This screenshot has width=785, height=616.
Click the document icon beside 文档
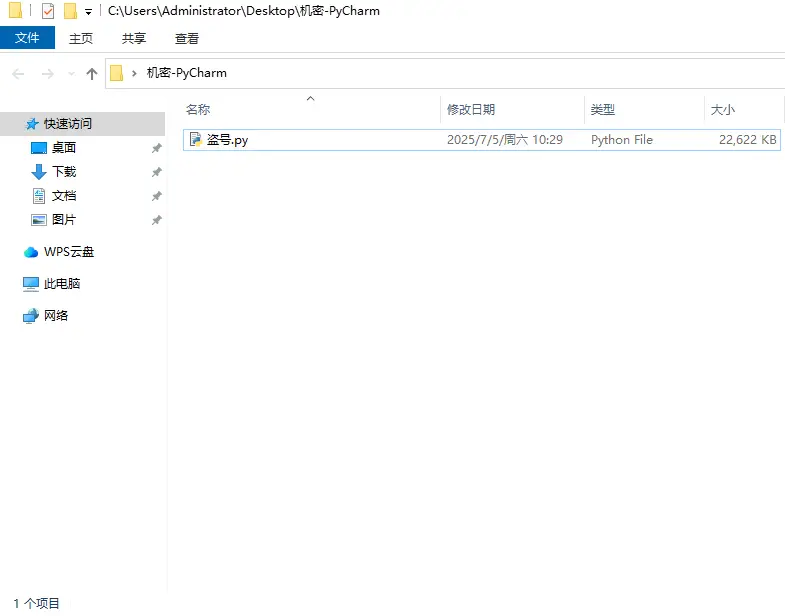39,196
